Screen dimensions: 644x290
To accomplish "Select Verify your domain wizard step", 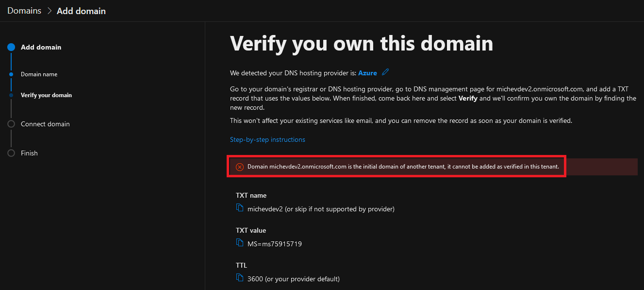I will tap(46, 95).
